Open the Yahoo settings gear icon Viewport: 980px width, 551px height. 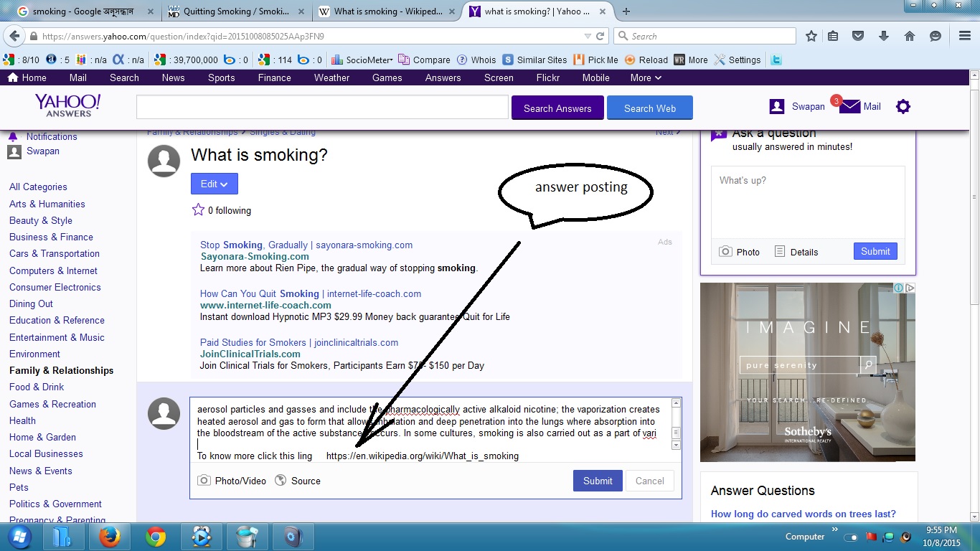[x=903, y=106]
